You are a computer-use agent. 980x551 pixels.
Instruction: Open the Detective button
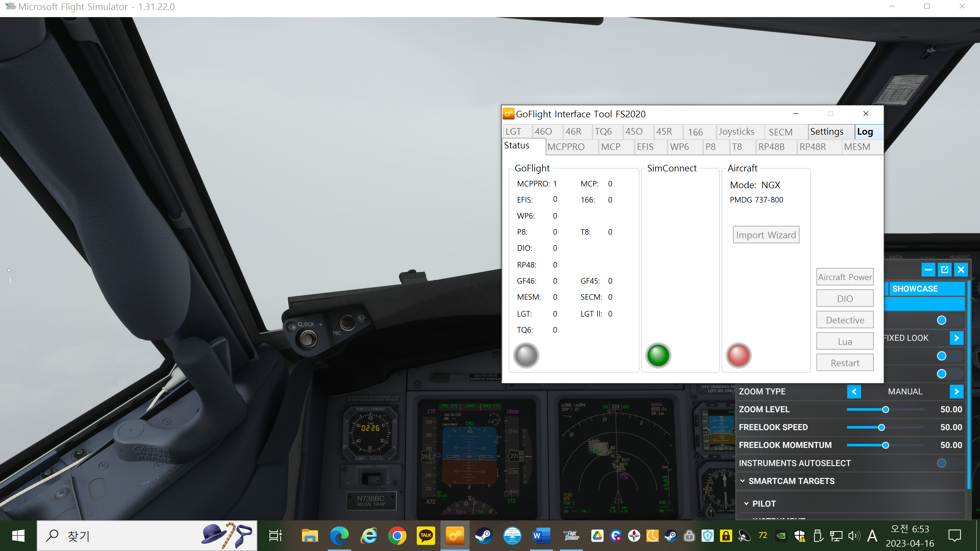tap(844, 320)
